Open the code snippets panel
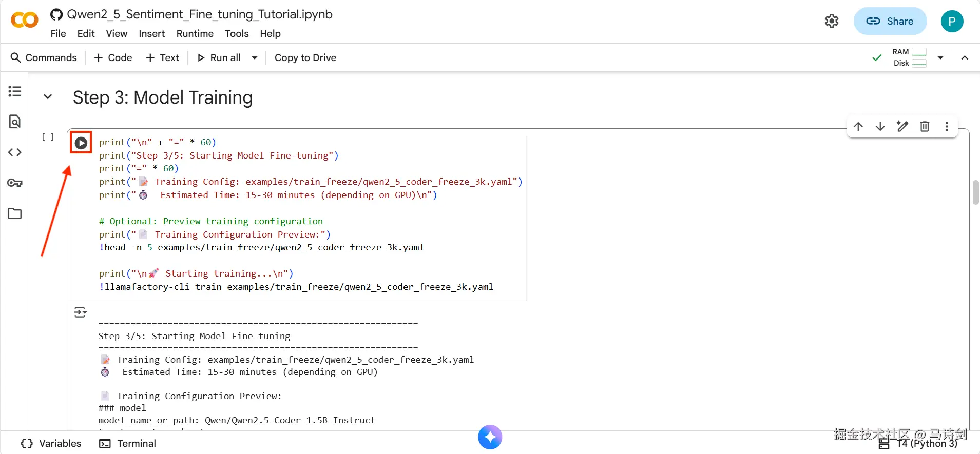 tap(15, 152)
